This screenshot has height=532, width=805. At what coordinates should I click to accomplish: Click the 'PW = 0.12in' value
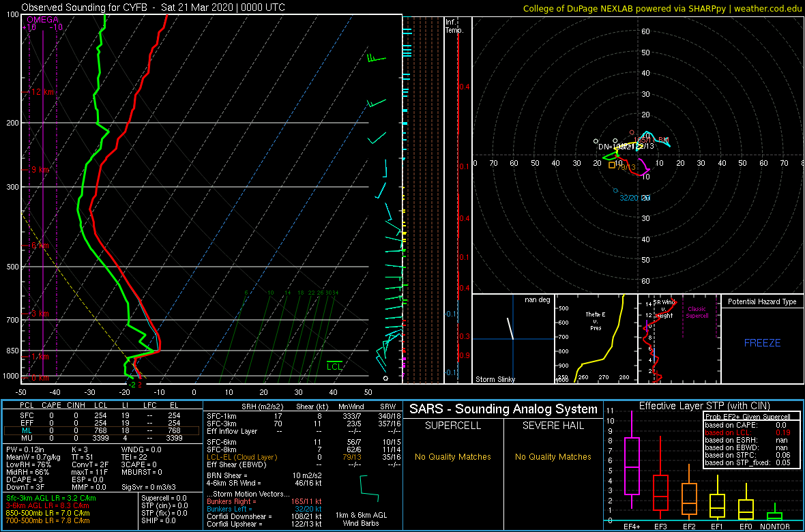(26, 449)
